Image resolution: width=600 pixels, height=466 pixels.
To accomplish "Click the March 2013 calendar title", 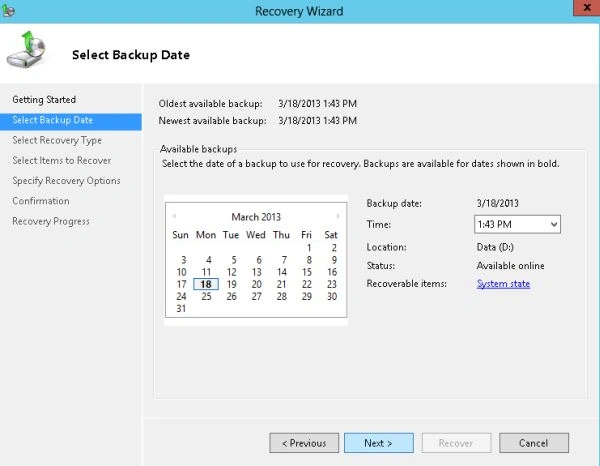I will (x=256, y=217).
